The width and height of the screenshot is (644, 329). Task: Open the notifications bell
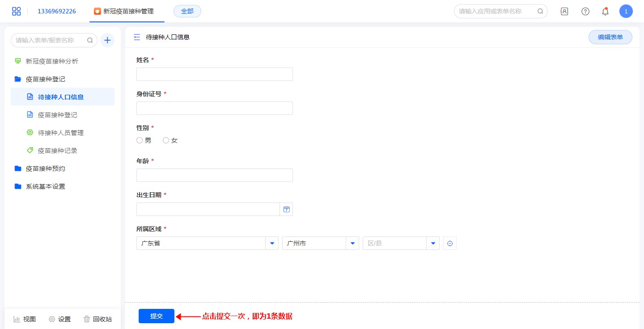pos(605,12)
